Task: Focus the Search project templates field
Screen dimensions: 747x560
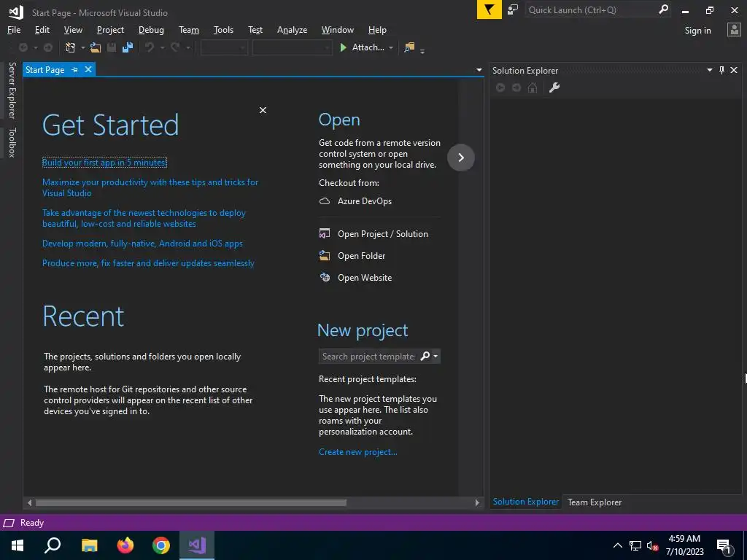Action: [x=368, y=356]
